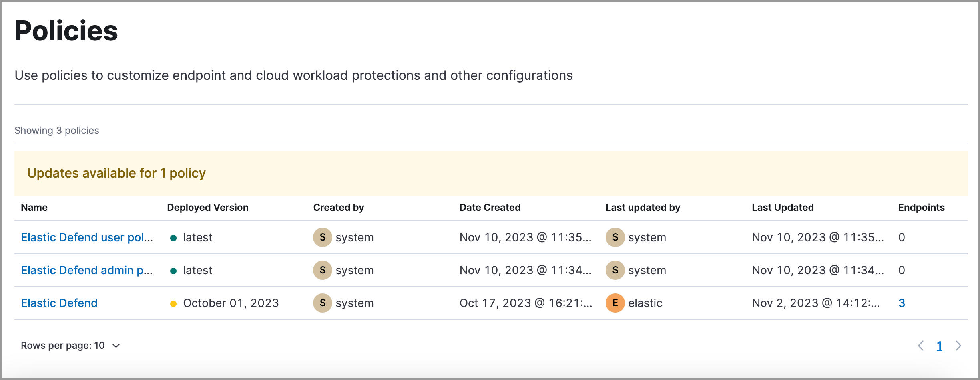Image resolution: width=980 pixels, height=380 pixels.
Task: Click system avatar in Created by, Elastic Defend row
Action: click(x=322, y=303)
